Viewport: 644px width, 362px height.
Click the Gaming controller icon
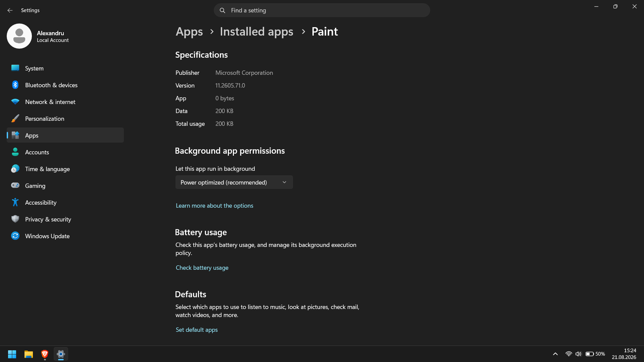tap(15, 185)
